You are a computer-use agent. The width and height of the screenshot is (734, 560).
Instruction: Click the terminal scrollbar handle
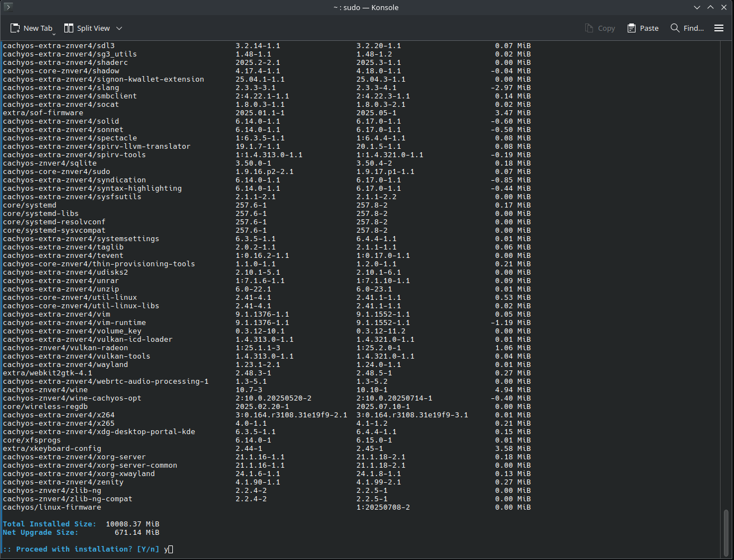coord(727,530)
